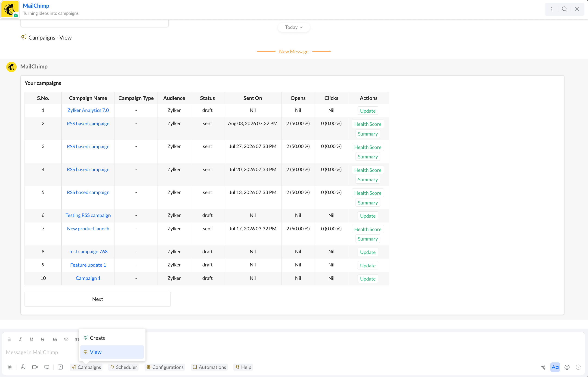Click the search magnifier icon in header

tap(564, 9)
